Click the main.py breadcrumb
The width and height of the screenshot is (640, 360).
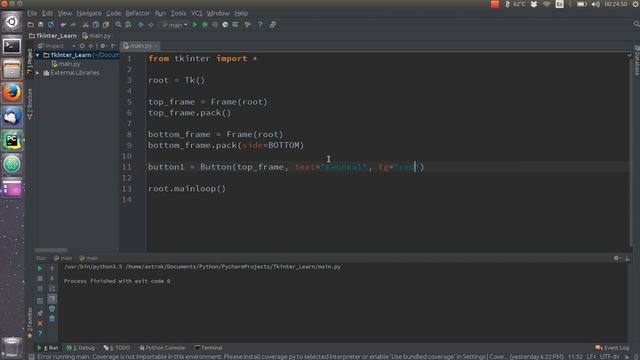(x=97, y=36)
